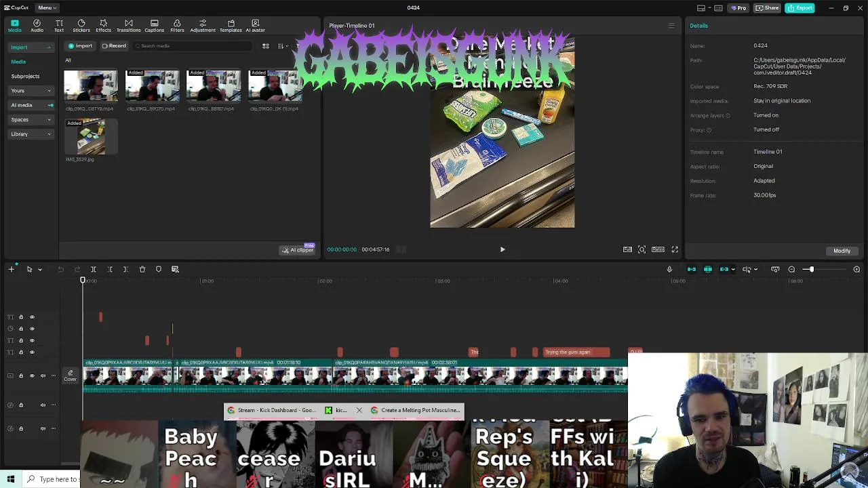Undo last action in timeline toolbar
Screen dimensions: 868x488
(x=61, y=269)
